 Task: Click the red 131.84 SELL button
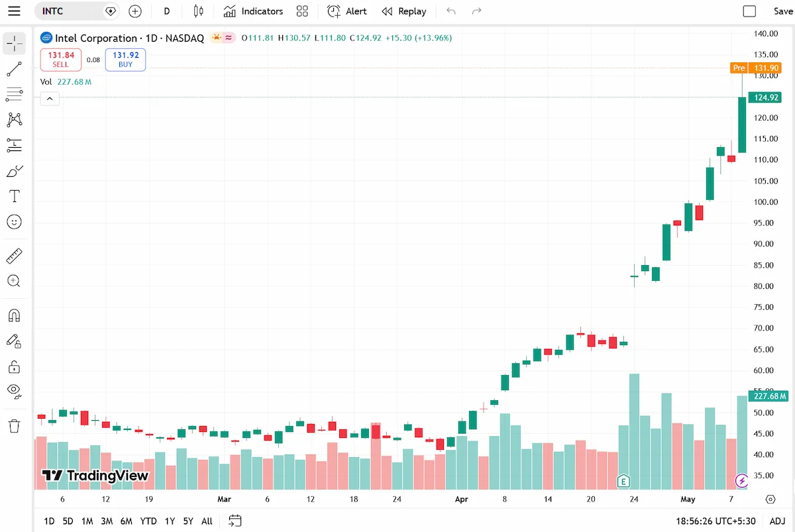pyautogui.click(x=60, y=60)
